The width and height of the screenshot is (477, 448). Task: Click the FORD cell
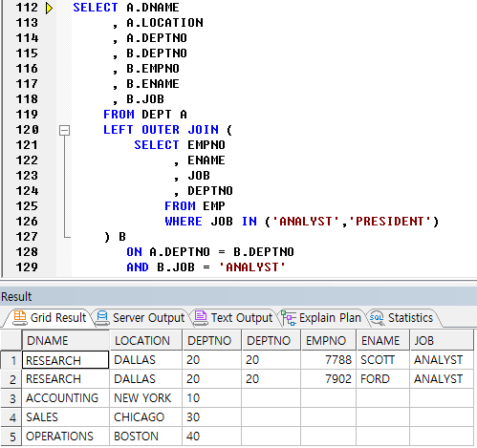pyautogui.click(x=383, y=379)
